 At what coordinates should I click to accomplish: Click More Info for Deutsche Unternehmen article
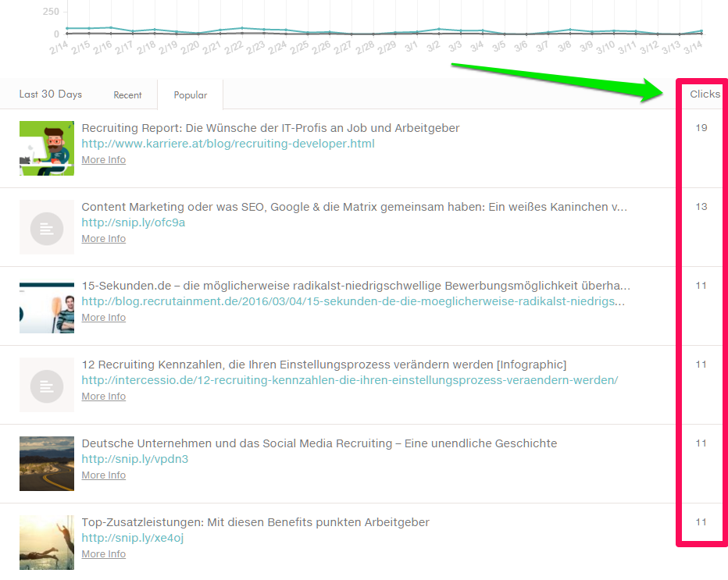(102, 475)
